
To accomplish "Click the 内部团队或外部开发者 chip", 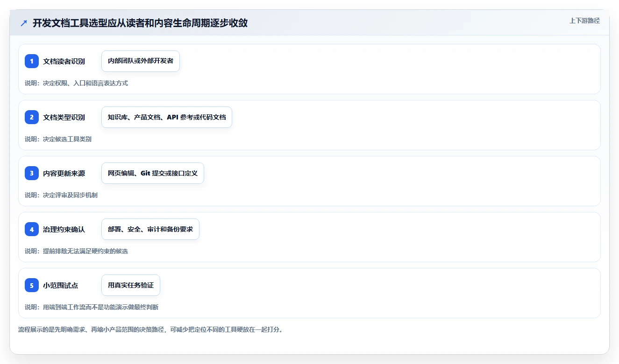I will pyautogui.click(x=141, y=61).
